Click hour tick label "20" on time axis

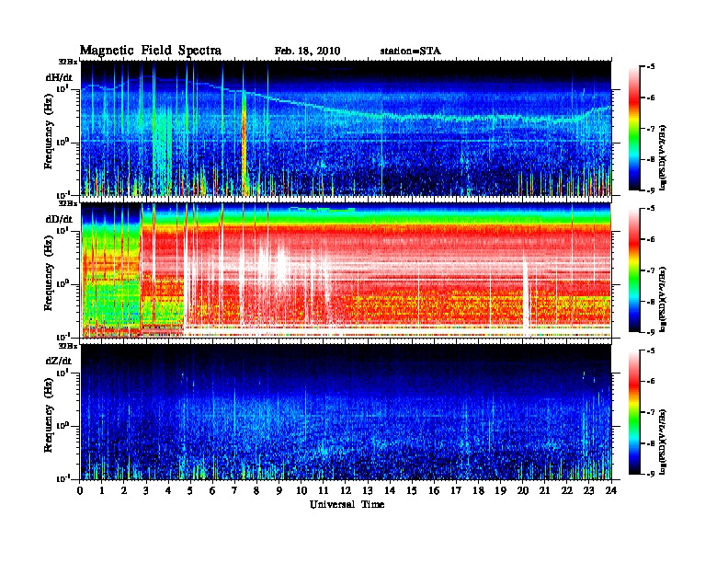[x=523, y=490]
